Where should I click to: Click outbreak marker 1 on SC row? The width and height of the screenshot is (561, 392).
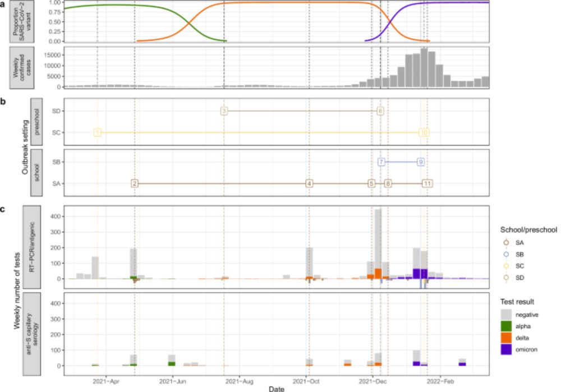pyautogui.click(x=97, y=132)
